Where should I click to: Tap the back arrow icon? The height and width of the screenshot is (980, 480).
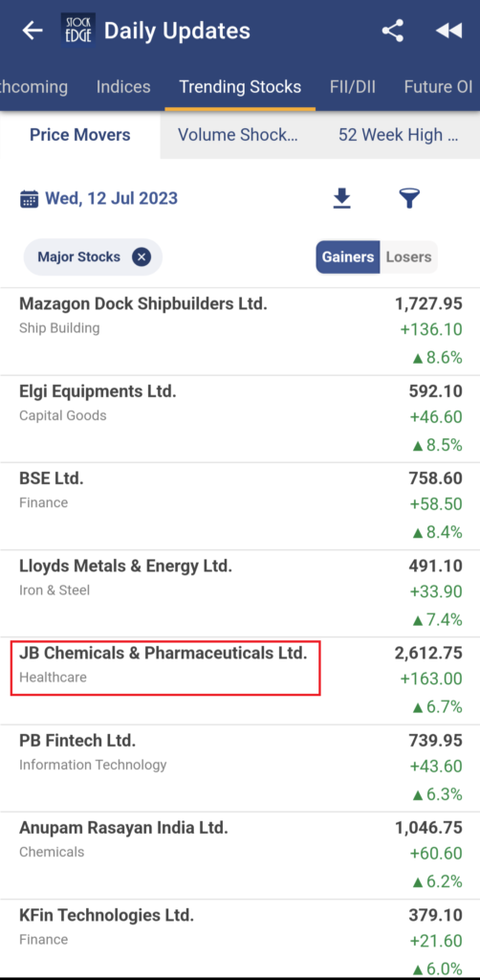32,31
